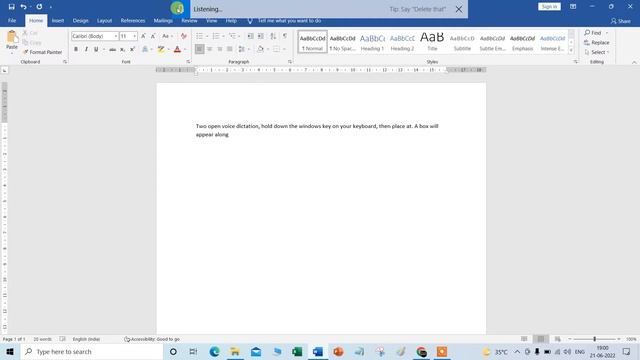Increase the font size with Grow Font

[x=143, y=36]
